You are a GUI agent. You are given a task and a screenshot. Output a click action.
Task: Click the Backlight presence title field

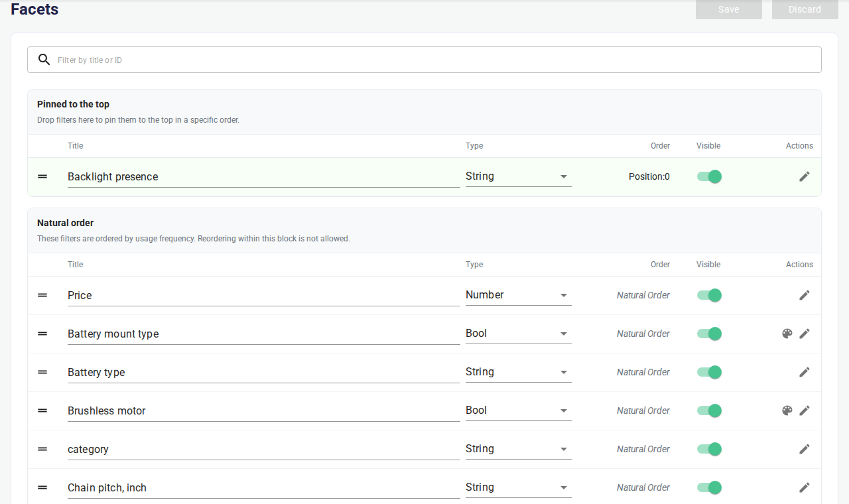coord(264,176)
